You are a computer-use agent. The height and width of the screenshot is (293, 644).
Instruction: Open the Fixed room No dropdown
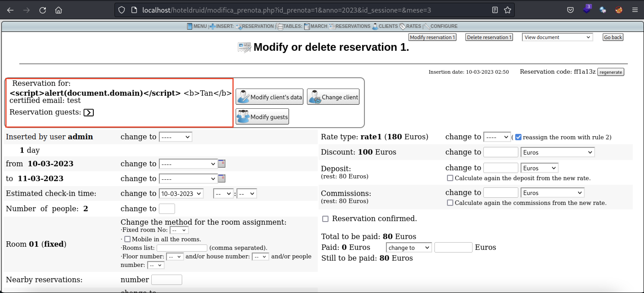pyautogui.click(x=179, y=230)
